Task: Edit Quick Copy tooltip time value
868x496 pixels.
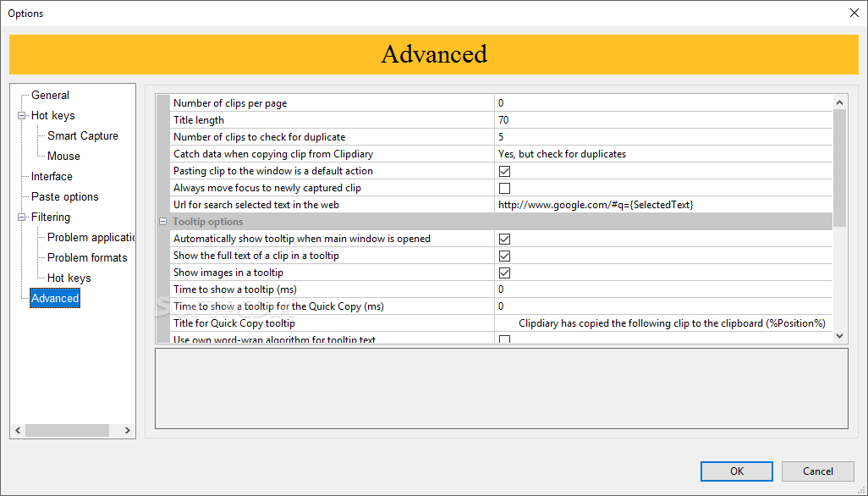Action: [663, 306]
